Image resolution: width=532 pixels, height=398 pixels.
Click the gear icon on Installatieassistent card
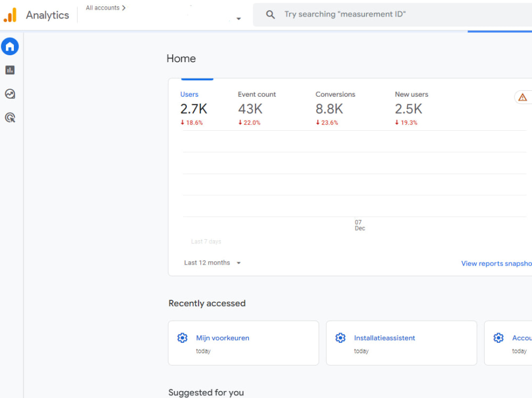pos(340,337)
